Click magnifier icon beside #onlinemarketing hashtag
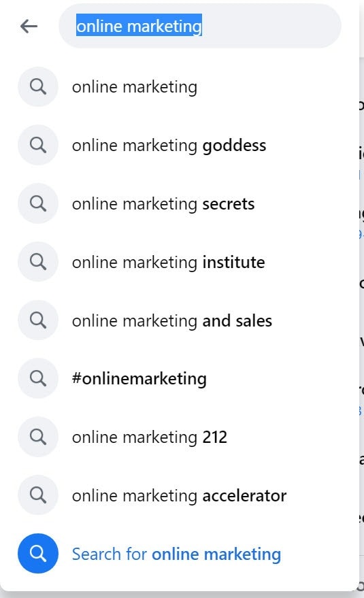This screenshot has width=364, height=598. pyautogui.click(x=38, y=378)
